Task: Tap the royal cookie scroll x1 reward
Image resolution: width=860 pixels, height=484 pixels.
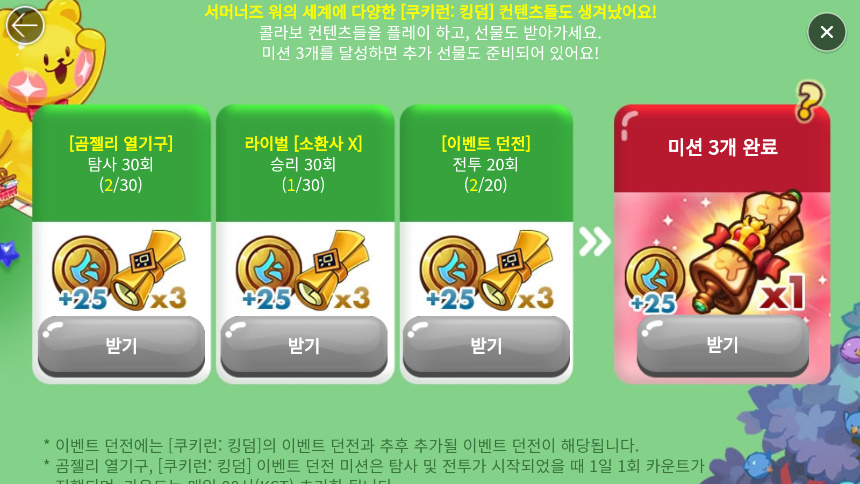Action: [x=749, y=252]
